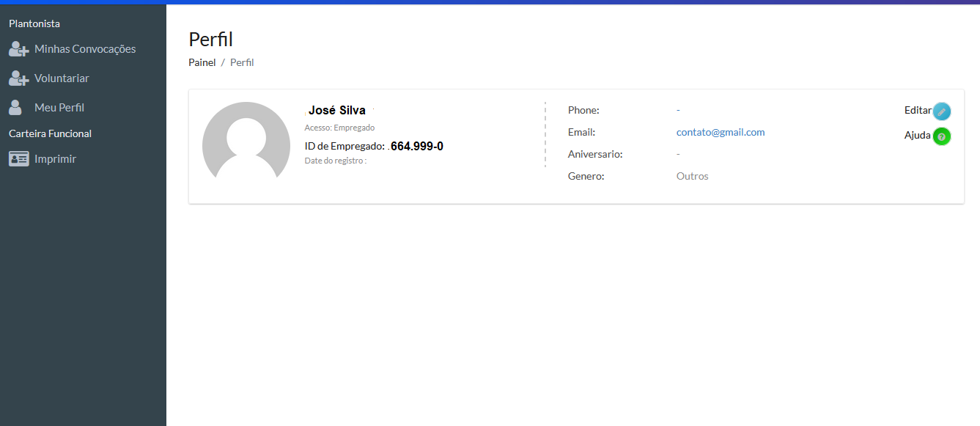Image resolution: width=980 pixels, height=426 pixels.
Task: Click the Meu Perfil person icon
Action: (15, 108)
